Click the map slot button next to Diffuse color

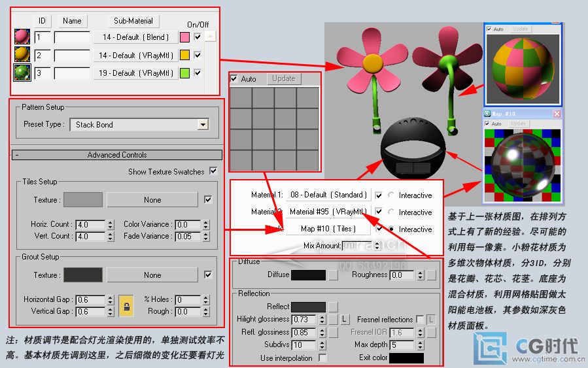[334, 275]
